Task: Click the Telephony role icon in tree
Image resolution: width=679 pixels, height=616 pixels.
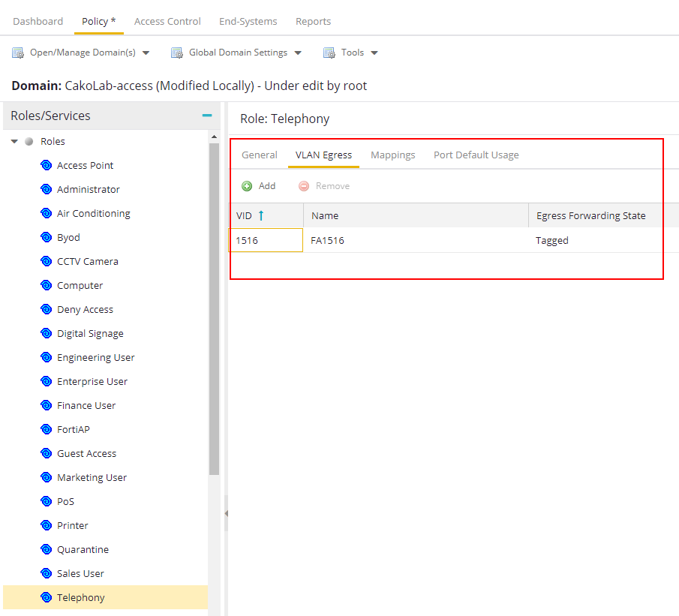Action: pyautogui.click(x=46, y=597)
